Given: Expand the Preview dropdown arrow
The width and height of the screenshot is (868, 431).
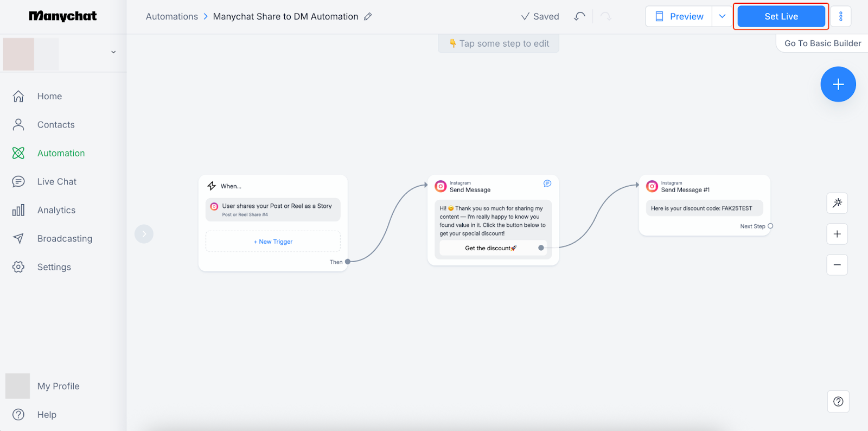Looking at the screenshot, I should coord(722,16).
